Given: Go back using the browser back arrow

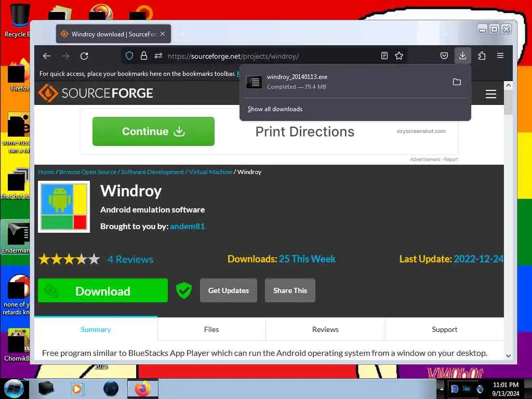Looking at the screenshot, I should (47, 56).
